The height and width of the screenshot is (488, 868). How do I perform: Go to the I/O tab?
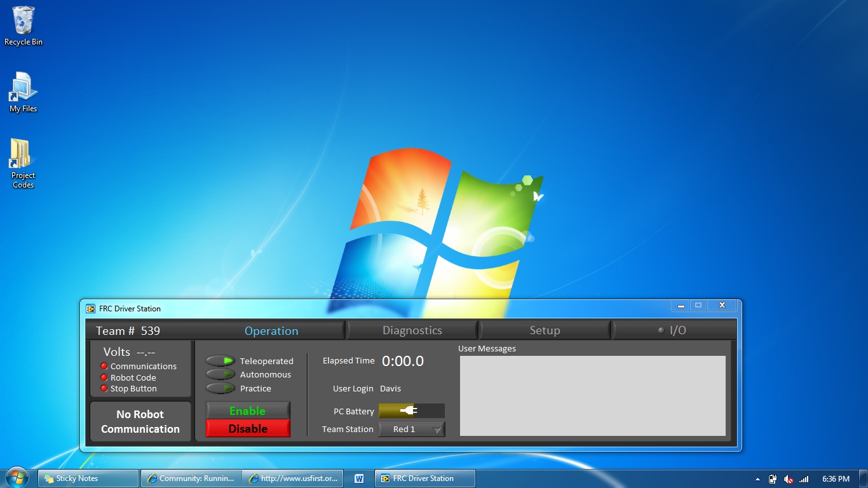click(x=674, y=330)
